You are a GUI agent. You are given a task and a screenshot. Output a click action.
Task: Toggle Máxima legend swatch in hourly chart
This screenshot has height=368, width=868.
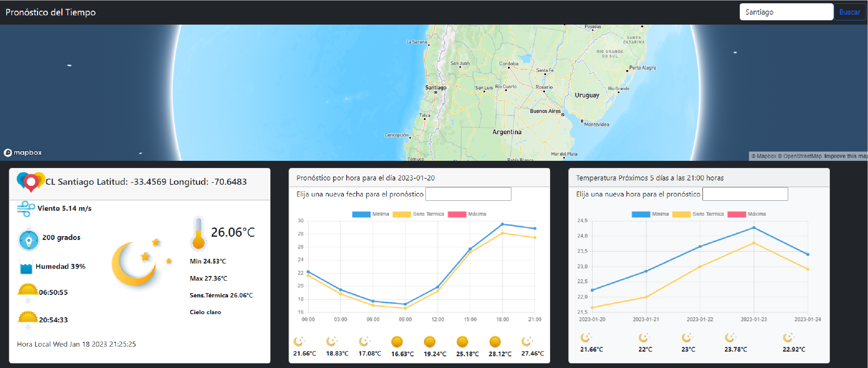pos(457,214)
